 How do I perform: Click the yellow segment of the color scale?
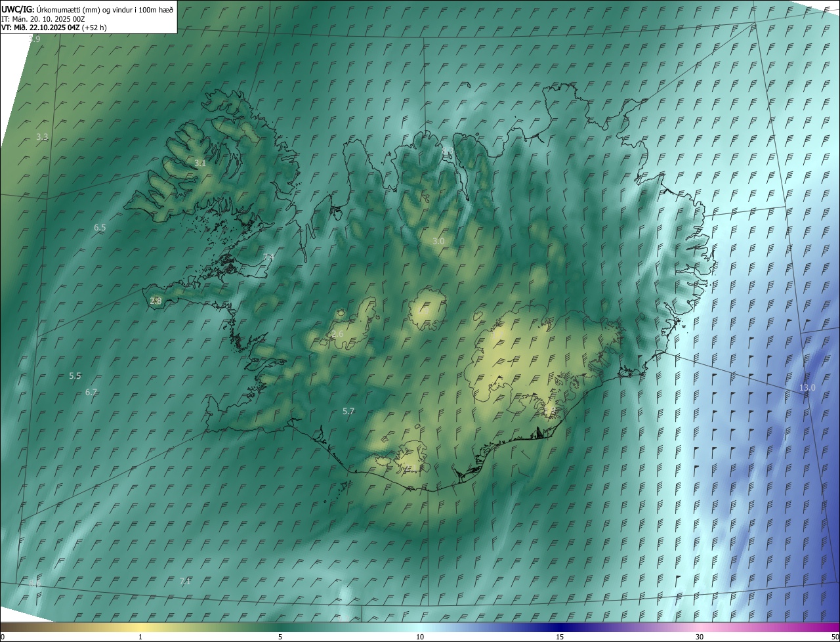coord(141,627)
